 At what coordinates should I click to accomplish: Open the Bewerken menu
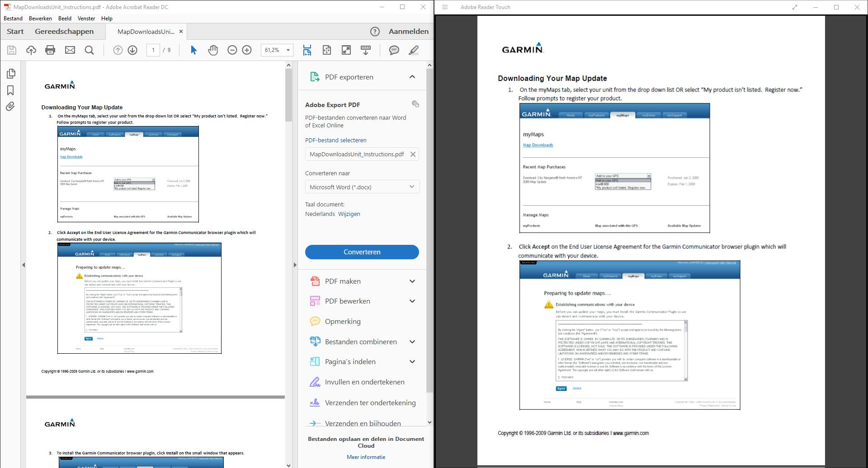tap(40, 19)
